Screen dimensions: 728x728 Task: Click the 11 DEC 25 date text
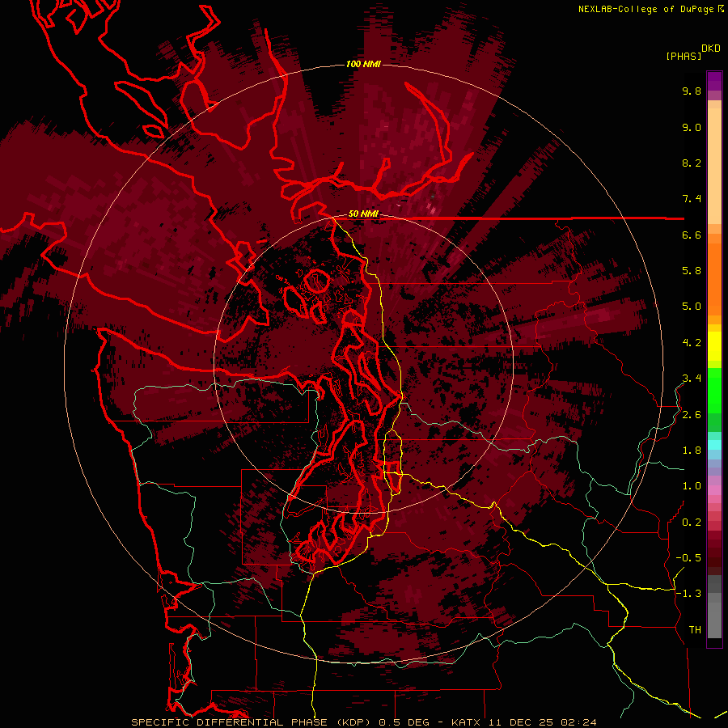[520, 722]
